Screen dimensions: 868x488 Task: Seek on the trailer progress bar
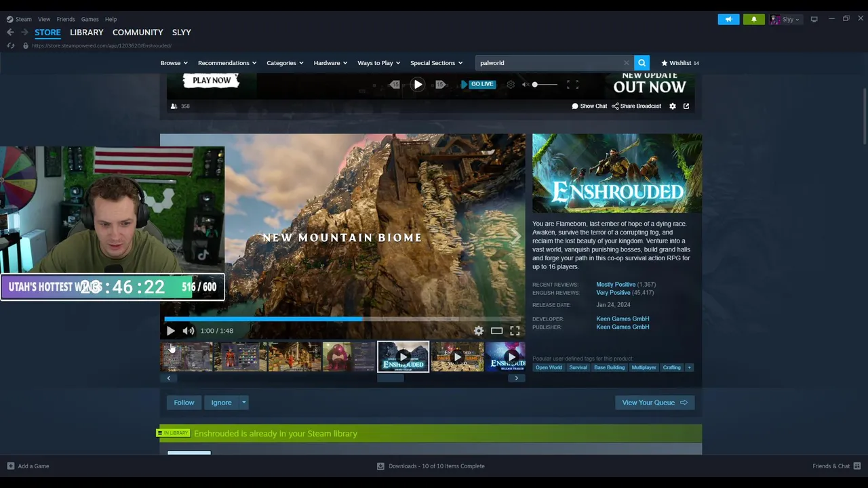pos(342,319)
